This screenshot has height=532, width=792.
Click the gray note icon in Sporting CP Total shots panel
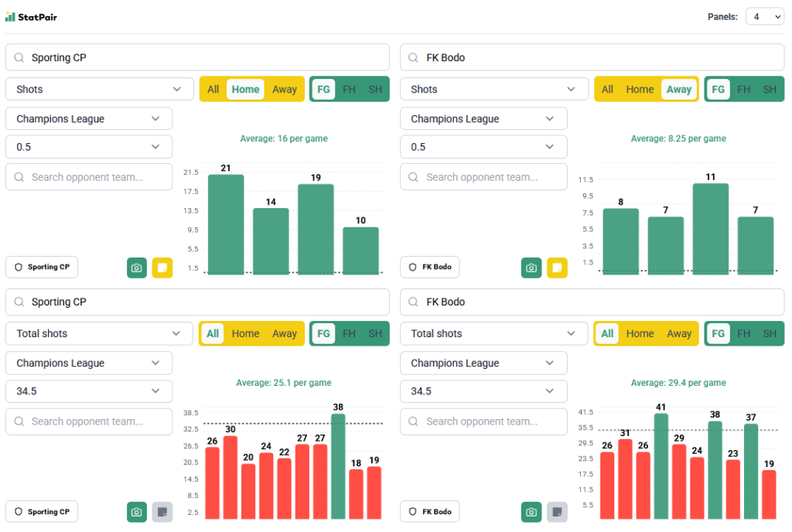point(162,512)
